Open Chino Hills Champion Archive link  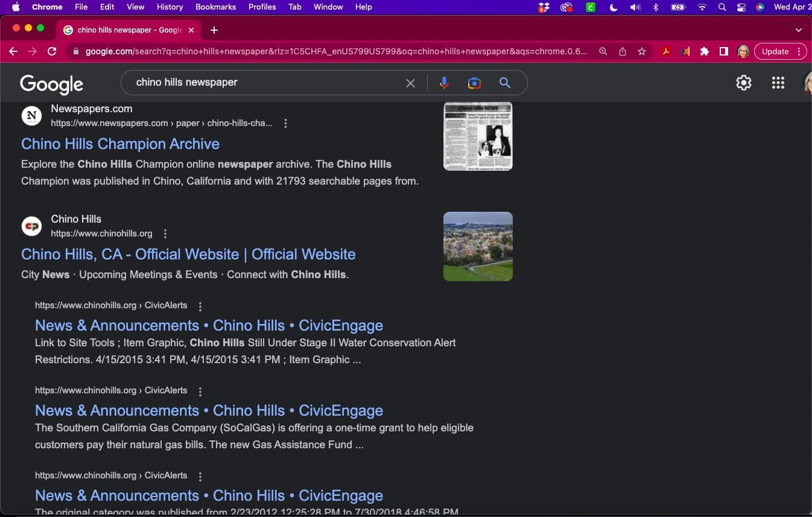tap(120, 144)
